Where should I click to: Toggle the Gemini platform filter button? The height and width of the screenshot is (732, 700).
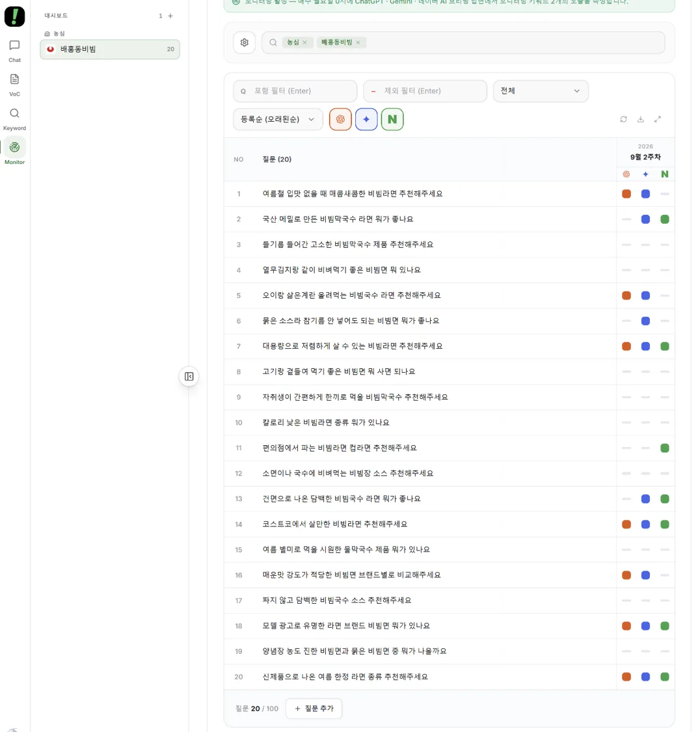(x=366, y=119)
